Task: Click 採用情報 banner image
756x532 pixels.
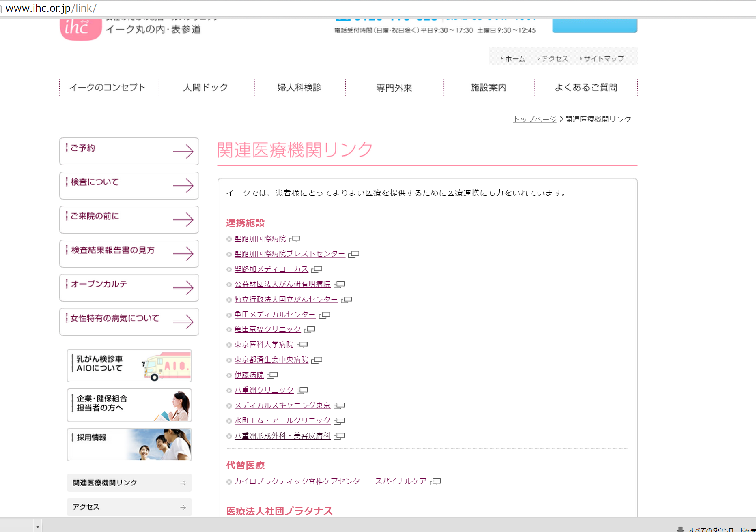Action: (129, 445)
